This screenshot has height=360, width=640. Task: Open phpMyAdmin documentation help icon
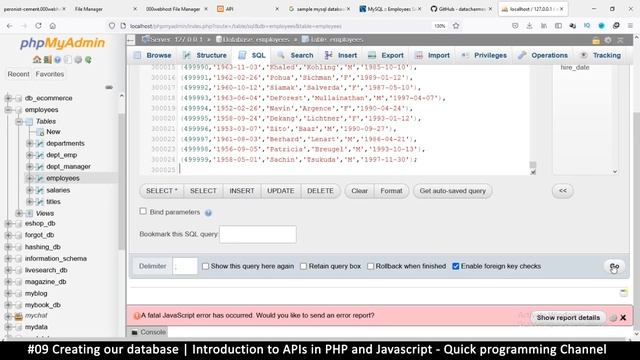[58, 60]
